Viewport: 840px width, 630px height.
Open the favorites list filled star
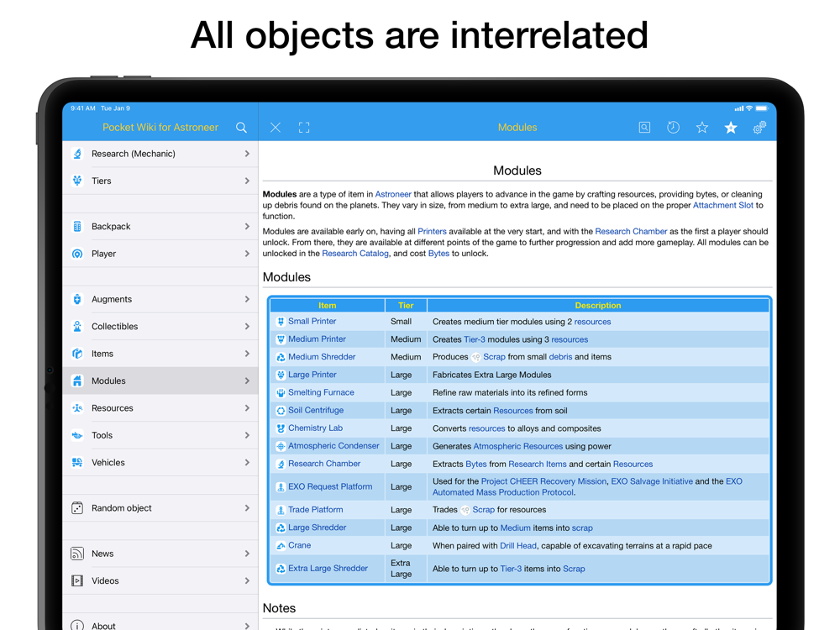[731, 128]
